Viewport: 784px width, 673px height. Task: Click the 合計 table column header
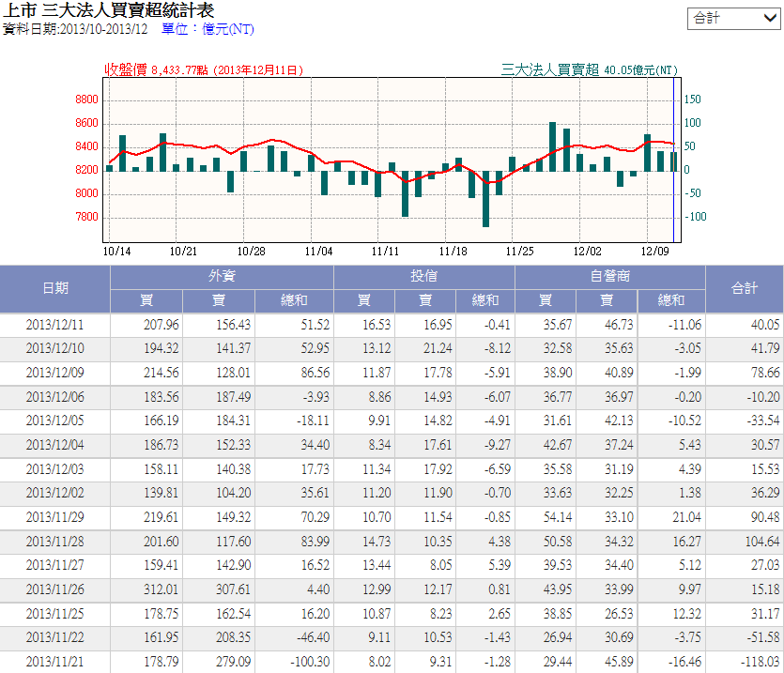pyautogui.click(x=745, y=288)
